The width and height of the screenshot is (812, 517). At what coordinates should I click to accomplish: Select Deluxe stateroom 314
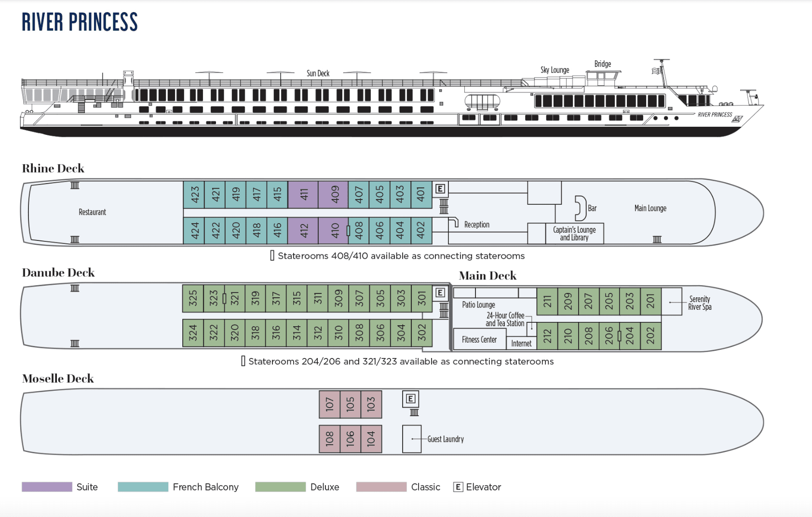tap(297, 333)
